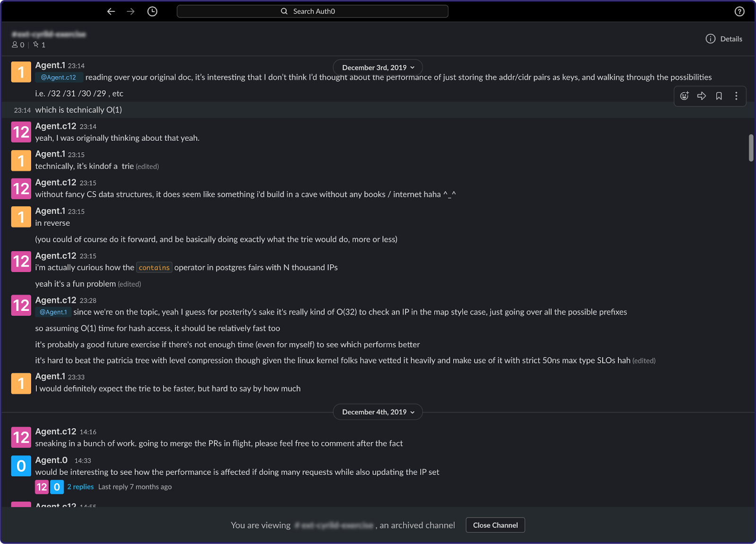Click the forward navigation arrow
This screenshot has width=756, height=544.
(x=131, y=11)
